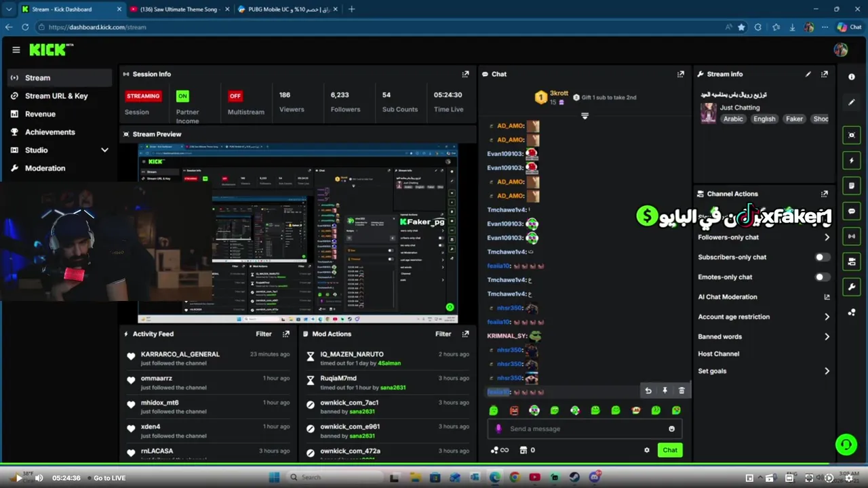
Task: Select the Arabic stream tag
Action: (x=733, y=119)
